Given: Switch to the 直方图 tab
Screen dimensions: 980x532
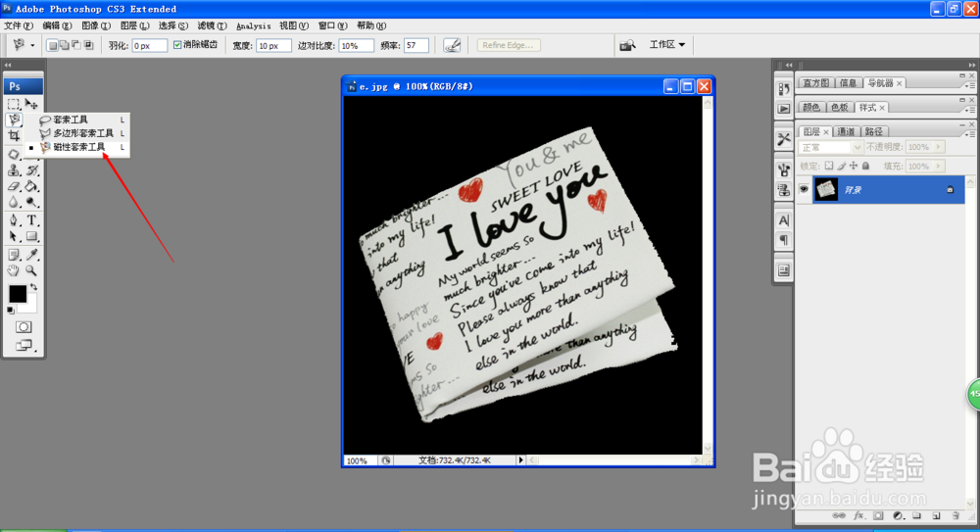Looking at the screenshot, I should (815, 83).
